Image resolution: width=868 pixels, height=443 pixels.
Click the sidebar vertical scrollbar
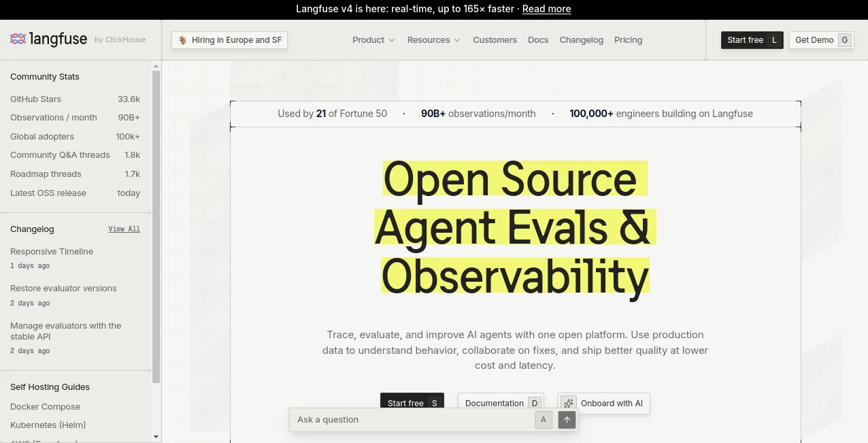(156, 227)
